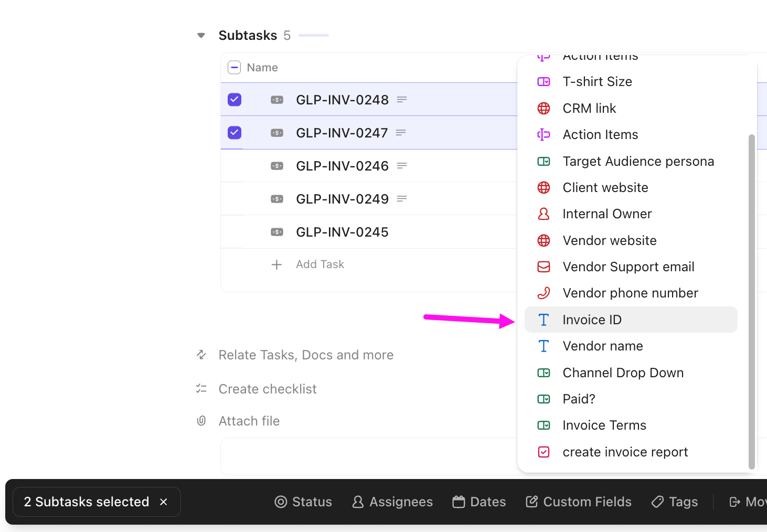Open the Channel Drop Down field
Screen dimensions: 767x532
pos(623,373)
